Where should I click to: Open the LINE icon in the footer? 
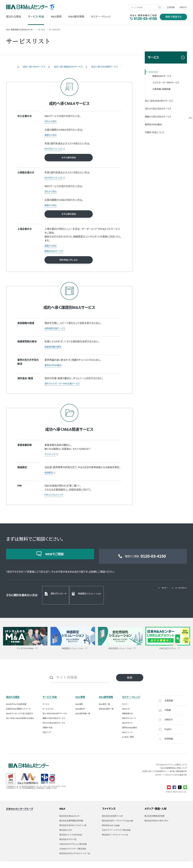tap(185, 787)
